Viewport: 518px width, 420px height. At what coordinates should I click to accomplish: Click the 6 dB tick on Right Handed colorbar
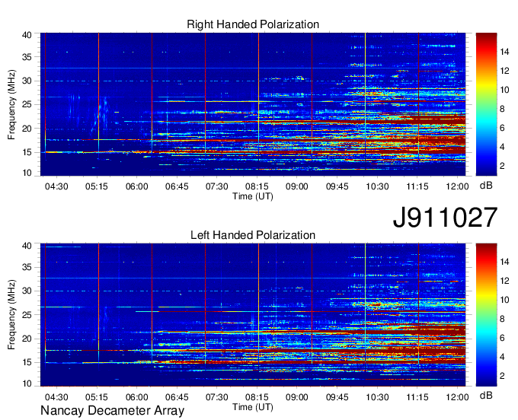click(x=502, y=128)
